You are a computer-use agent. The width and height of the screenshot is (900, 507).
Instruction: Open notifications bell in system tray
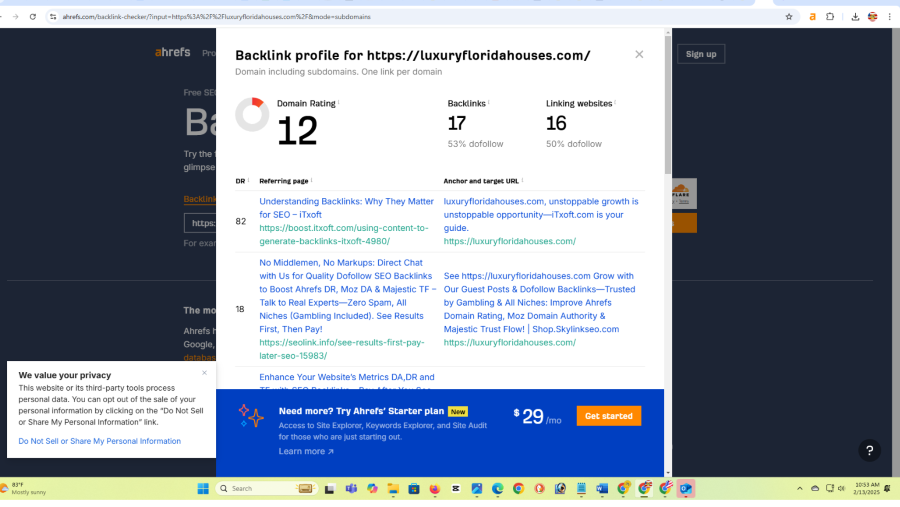(x=887, y=489)
